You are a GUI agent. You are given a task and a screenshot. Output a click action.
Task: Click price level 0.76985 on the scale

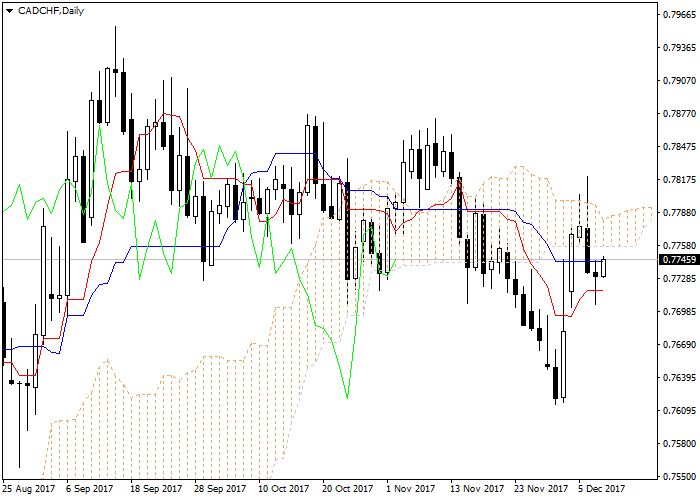coord(679,311)
